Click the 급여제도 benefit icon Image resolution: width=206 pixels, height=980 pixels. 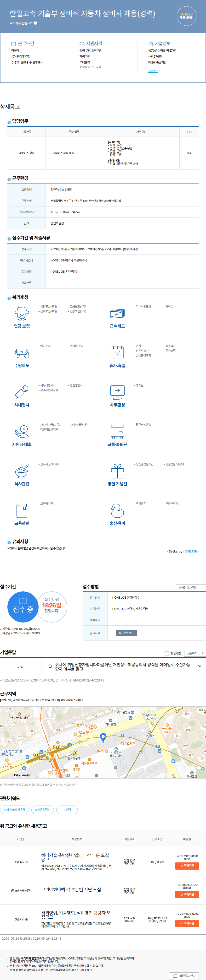pos(117,314)
